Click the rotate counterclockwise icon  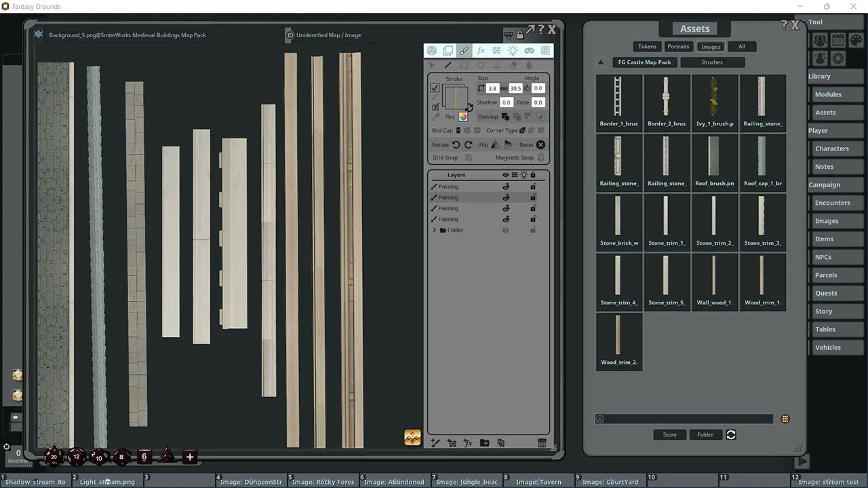[456, 144]
